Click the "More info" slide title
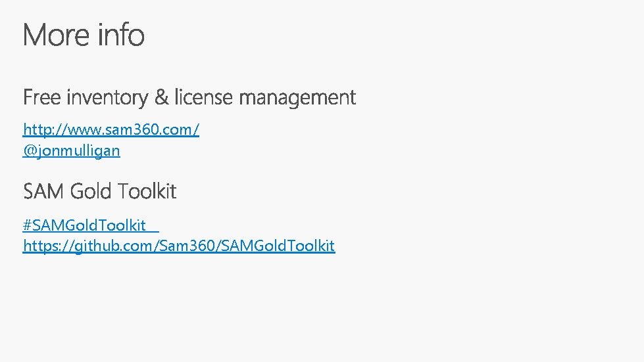This screenshot has width=644, height=362. pyautogui.click(x=84, y=35)
